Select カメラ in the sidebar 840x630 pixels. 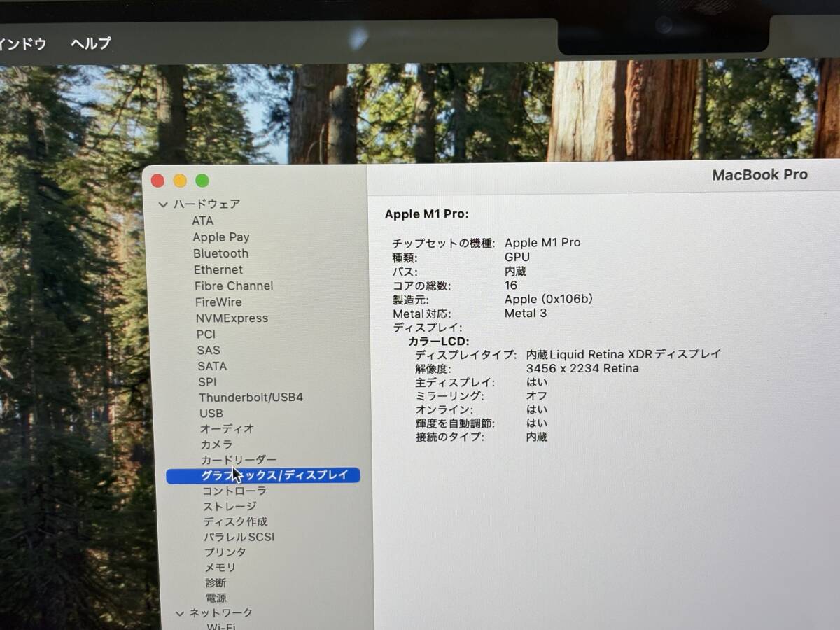217,444
